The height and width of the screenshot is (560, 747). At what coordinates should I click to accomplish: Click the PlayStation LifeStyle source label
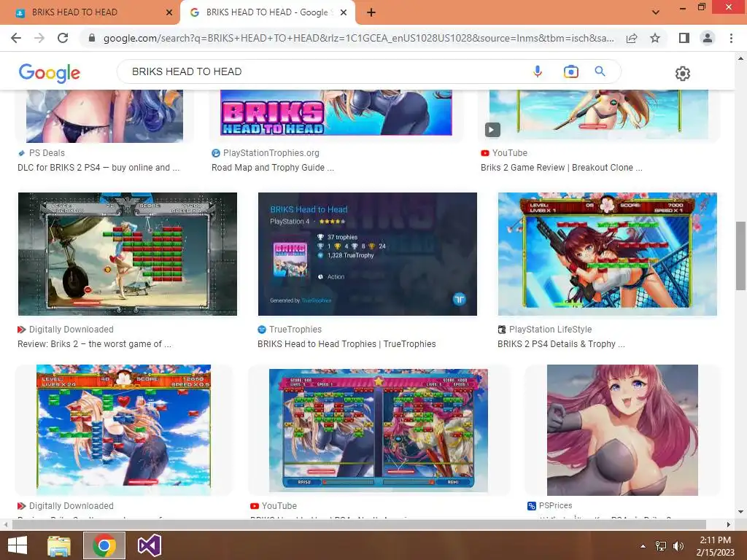click(550, 330)
